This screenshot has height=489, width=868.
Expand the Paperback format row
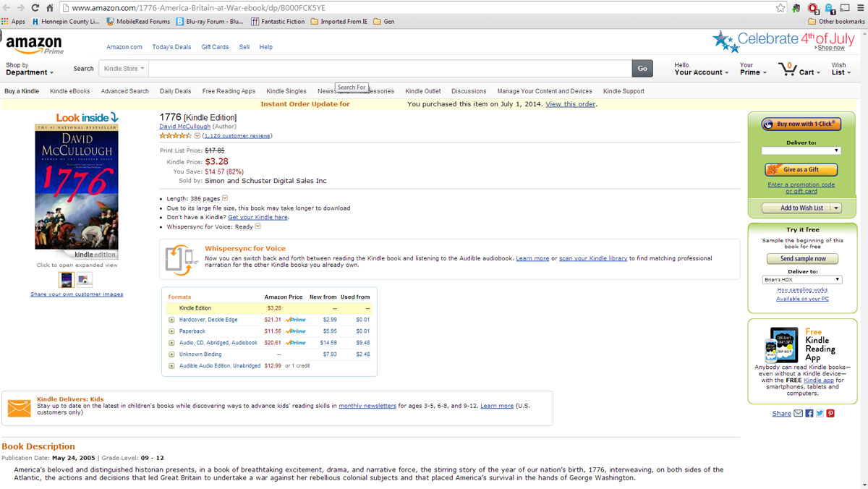click(x=171, y=331)
